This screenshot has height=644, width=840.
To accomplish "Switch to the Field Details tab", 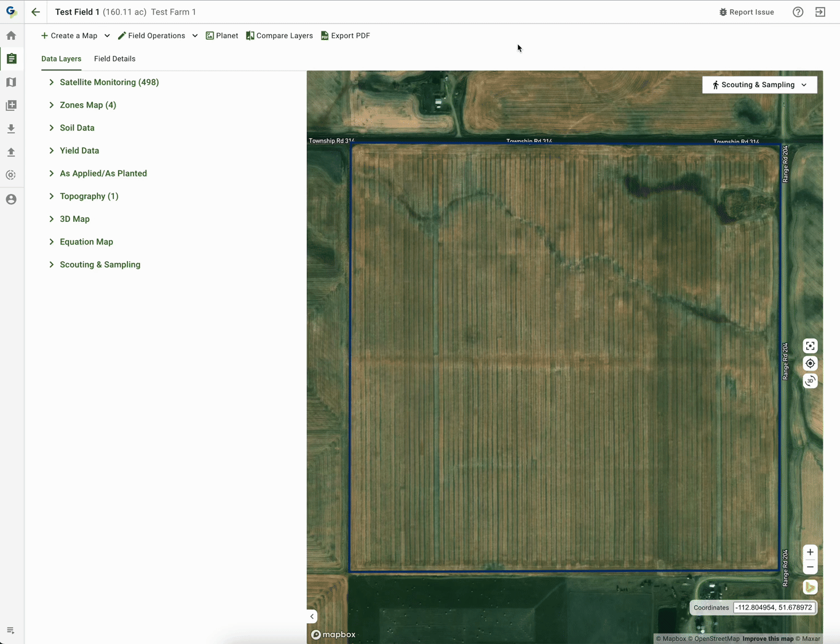I will [114, 59].
